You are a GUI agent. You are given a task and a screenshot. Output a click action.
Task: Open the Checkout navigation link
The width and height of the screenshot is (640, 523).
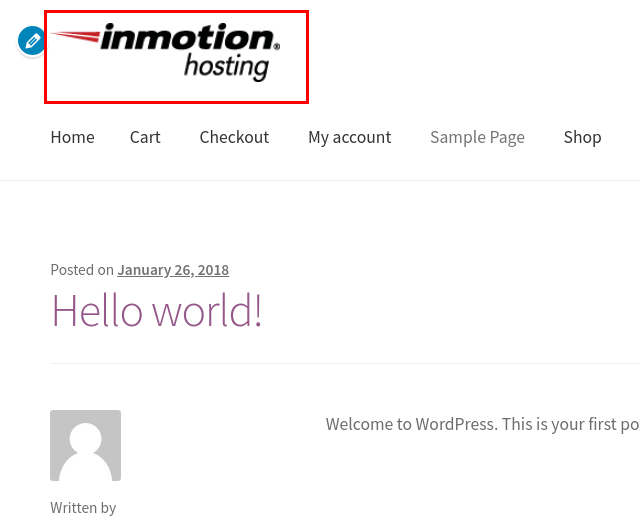[x=234, y=137]
